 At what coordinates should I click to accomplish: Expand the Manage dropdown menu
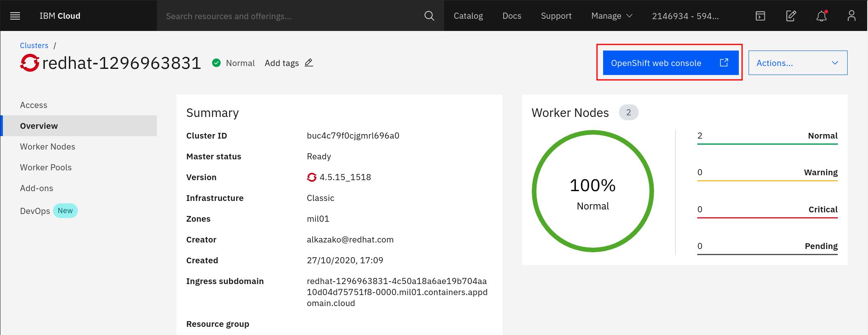point(611,16)
